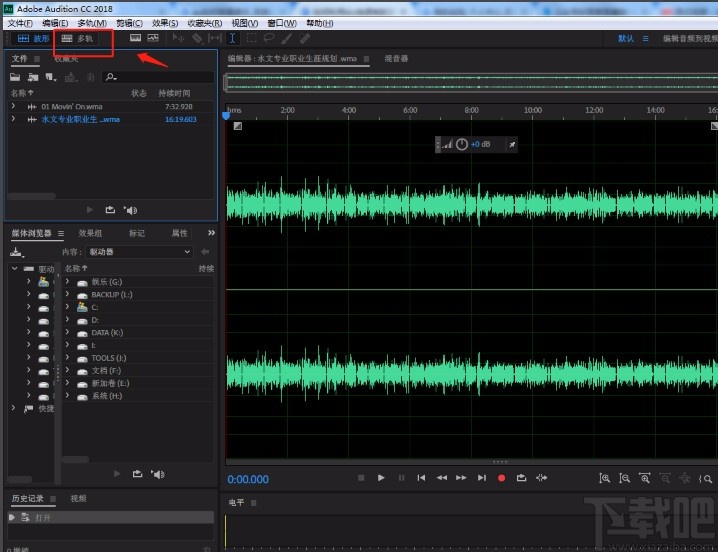This screenshot has width=718, height=552.
Task: Open the 效果(S) menu
Action: pyautogui.click(x=165, y=23)
